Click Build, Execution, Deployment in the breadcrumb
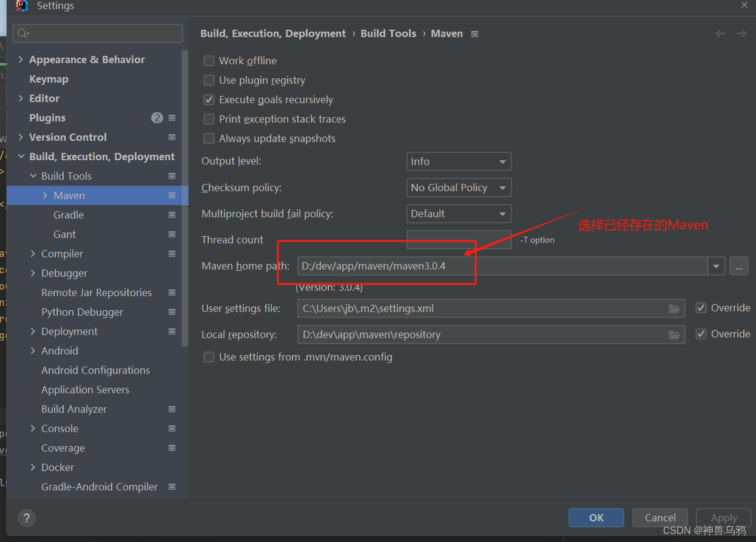Viewport: 756px width, 542px height. (x=273, y=33)
